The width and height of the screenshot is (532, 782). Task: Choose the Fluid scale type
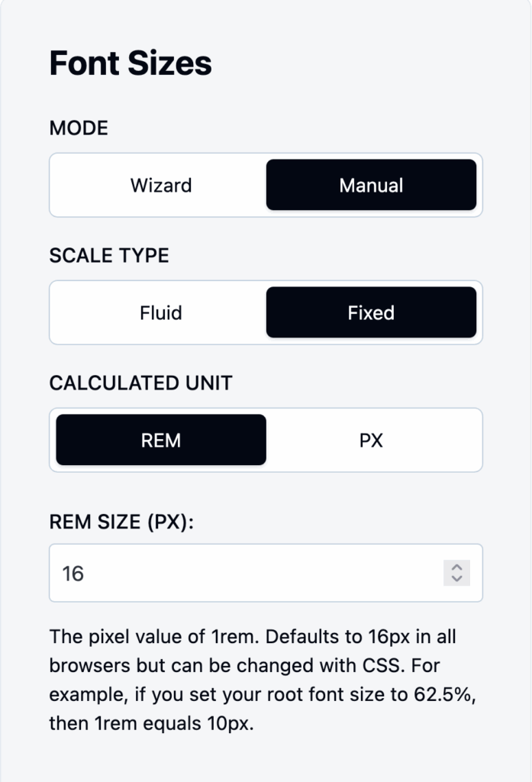[160, 312]
